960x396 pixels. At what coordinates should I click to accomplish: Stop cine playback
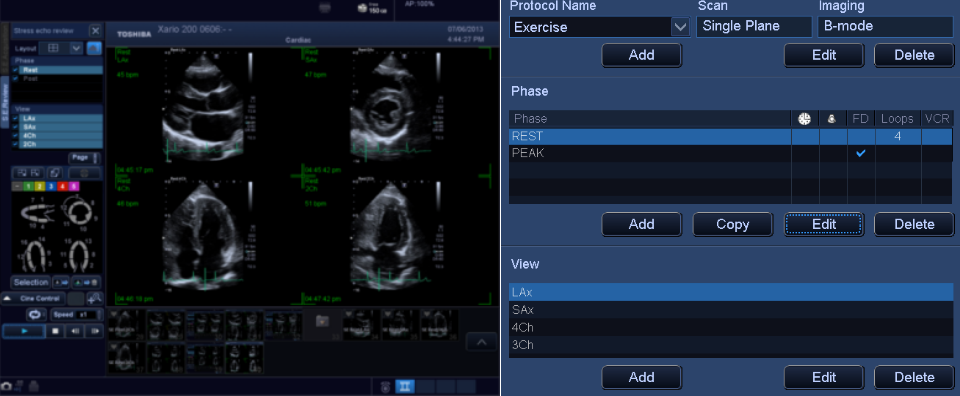(55, 331)
